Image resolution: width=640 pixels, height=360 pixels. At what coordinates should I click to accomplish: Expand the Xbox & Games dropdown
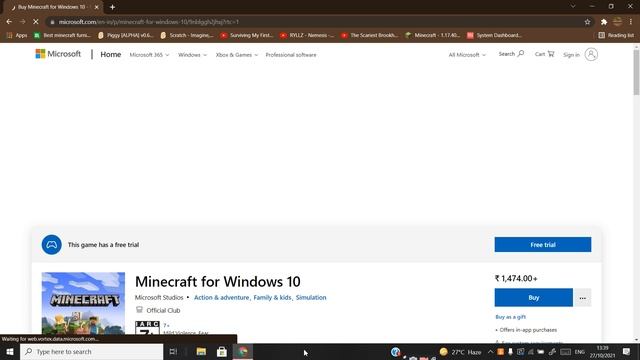point(237,55)
